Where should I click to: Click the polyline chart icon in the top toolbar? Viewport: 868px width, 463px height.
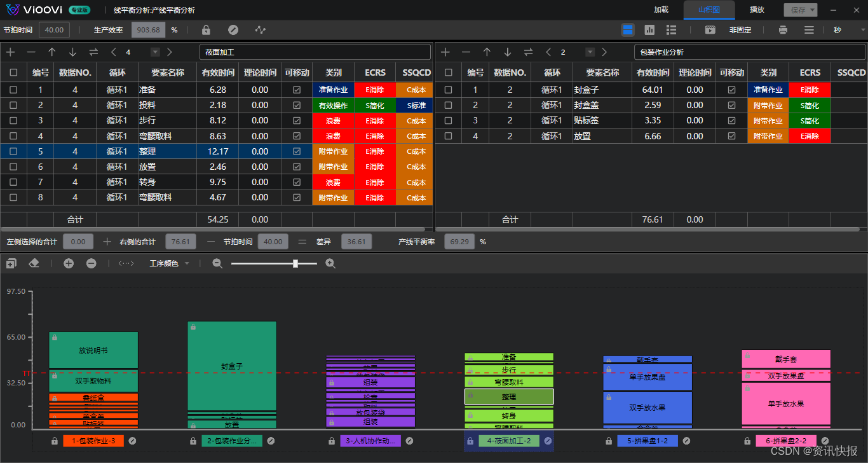point(261,30)
